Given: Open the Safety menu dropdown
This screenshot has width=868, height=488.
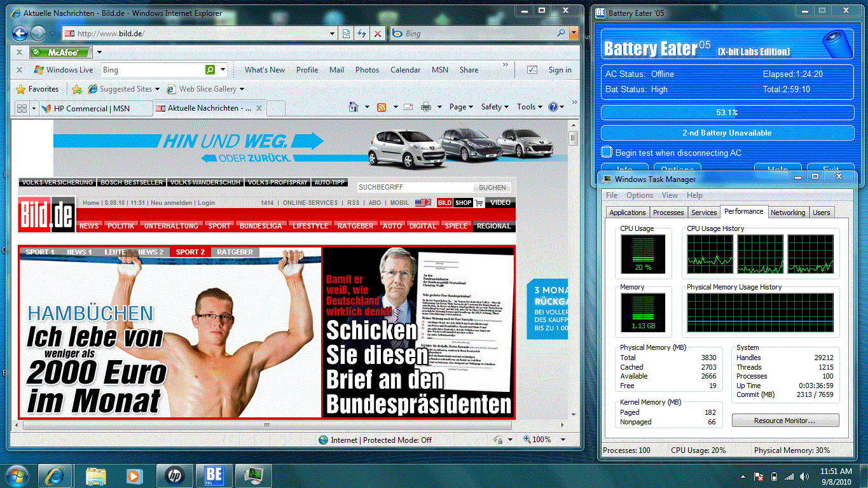Looking at the screenshot, I should coord(494,107).
